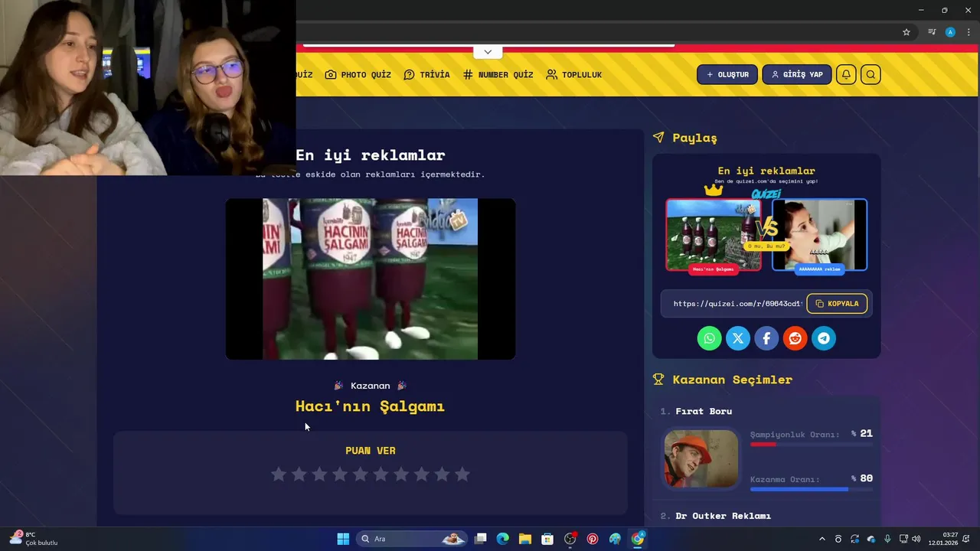Open the notifications bell icon
The width and height of the screenshot is (980, 551).
(x=846, y=74)
